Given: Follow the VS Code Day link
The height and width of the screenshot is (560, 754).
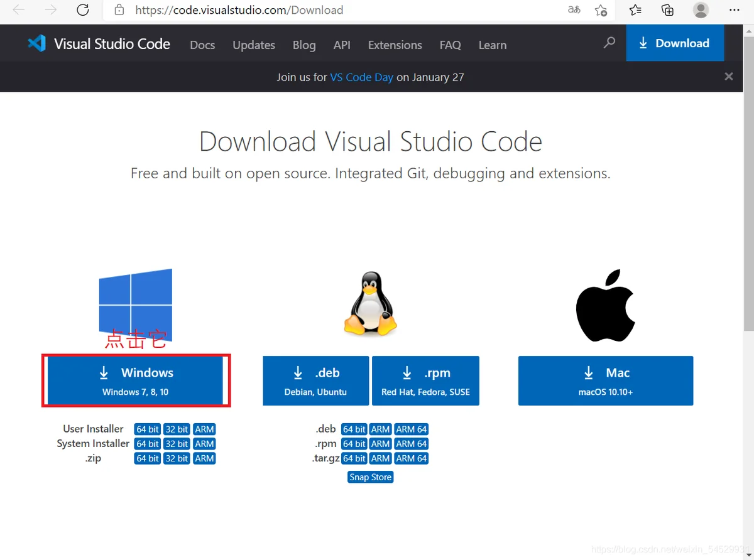Looking at the screenshot, I should tap(362, 77).
